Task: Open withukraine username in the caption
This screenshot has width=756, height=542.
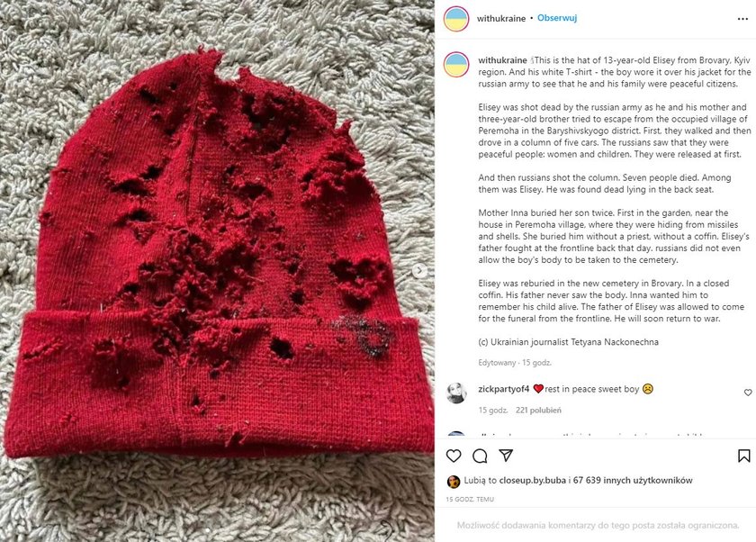Action: pos(502,60)
